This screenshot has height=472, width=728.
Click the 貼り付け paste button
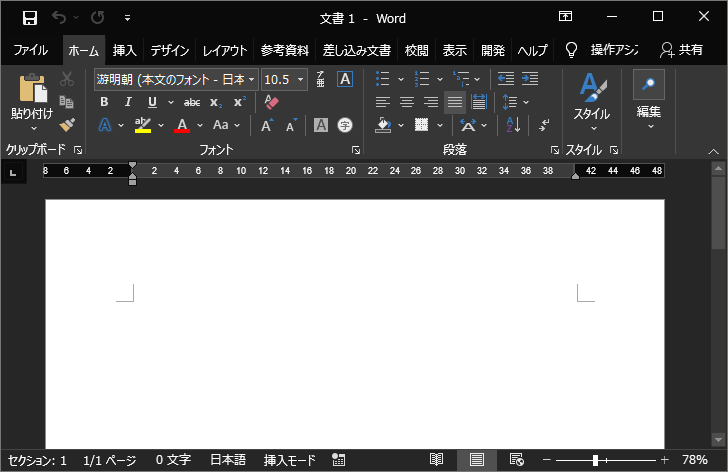(32, 96)
